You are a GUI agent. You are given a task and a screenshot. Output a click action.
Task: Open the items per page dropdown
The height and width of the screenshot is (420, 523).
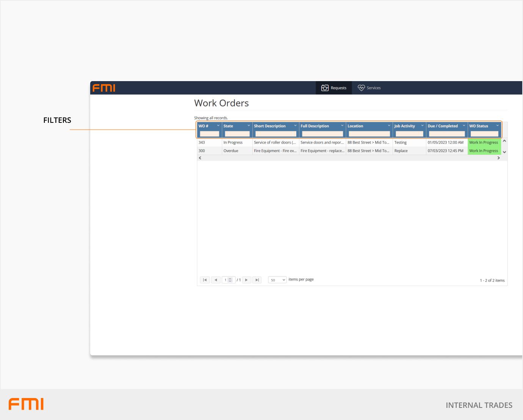pos(277,280)
